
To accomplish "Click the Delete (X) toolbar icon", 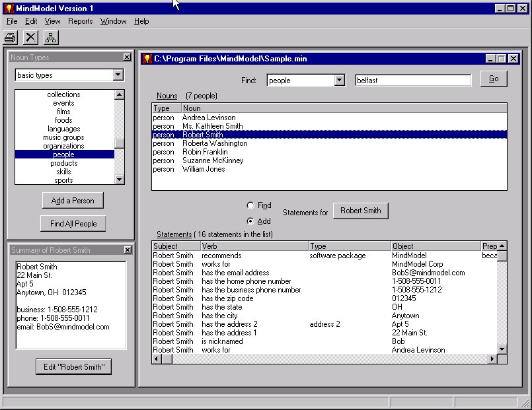I will pyautogui.click(x=30, y=38).
